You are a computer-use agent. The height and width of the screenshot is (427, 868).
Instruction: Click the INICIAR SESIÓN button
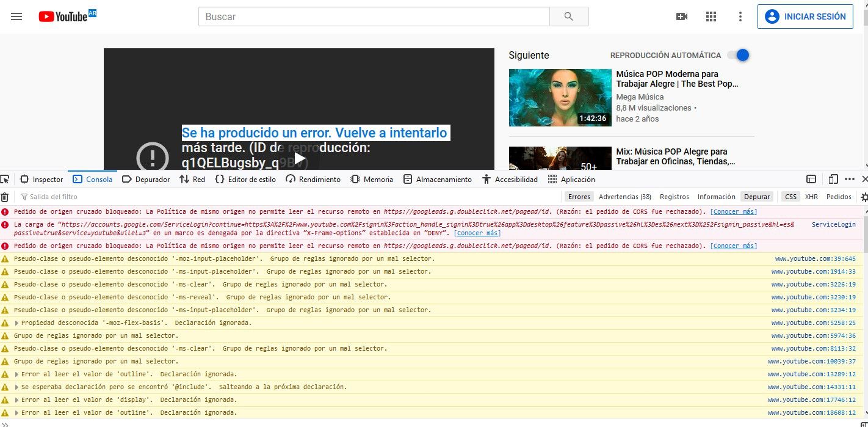[805, 16]
